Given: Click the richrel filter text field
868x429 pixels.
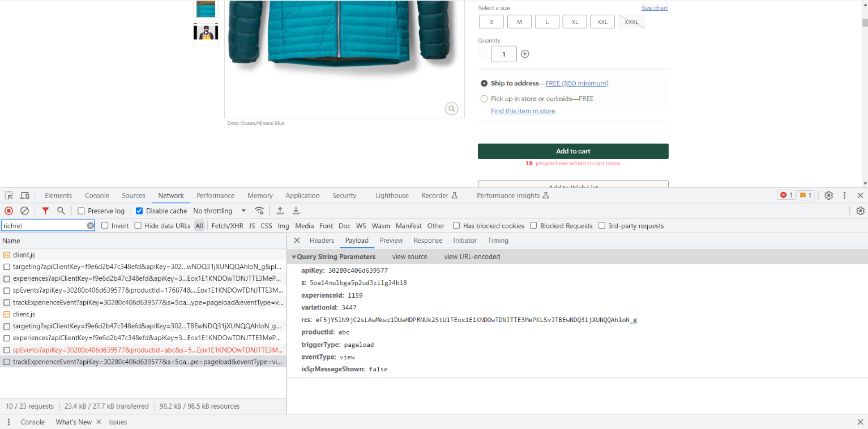Looking at the screenshot, I should [43, 226].
